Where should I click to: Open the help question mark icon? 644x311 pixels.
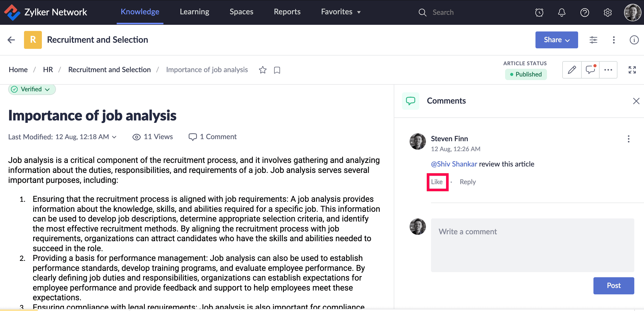click(x=584, y=12)
